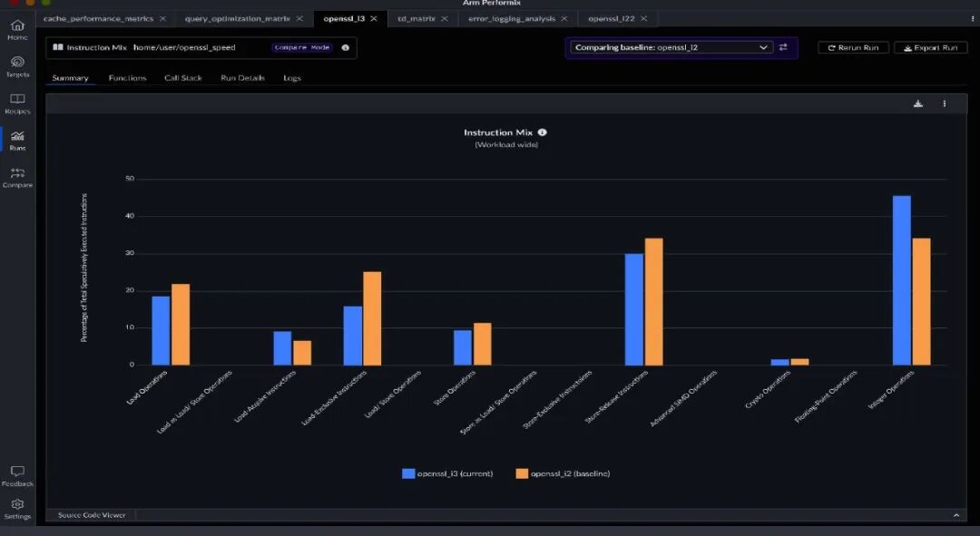Click the Rerun Run button
This screenshot has width=980, height=536.
point(853,47)
